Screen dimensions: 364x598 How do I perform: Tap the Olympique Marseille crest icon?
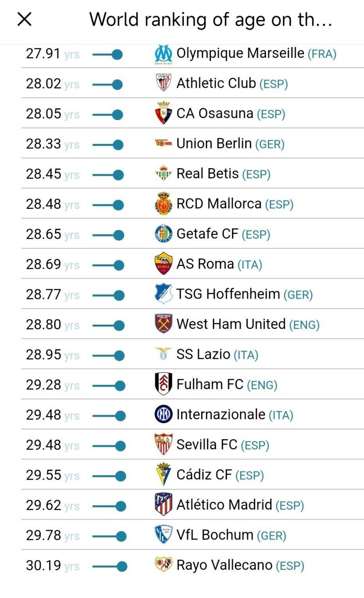(x=163, y=54)
